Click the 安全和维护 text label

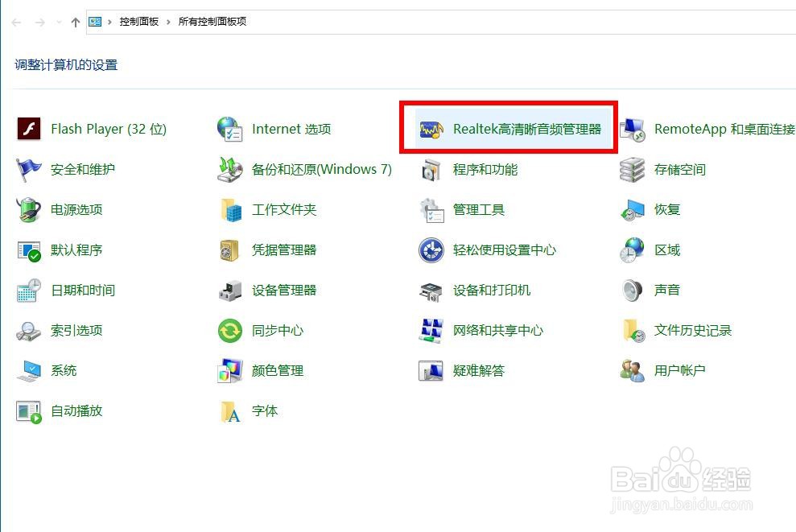(83, 169)
